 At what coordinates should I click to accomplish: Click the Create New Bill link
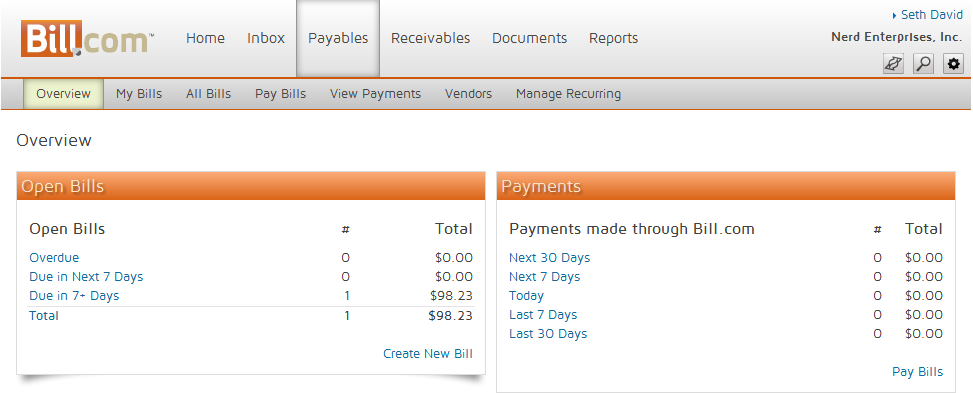(x=428, y=354)
